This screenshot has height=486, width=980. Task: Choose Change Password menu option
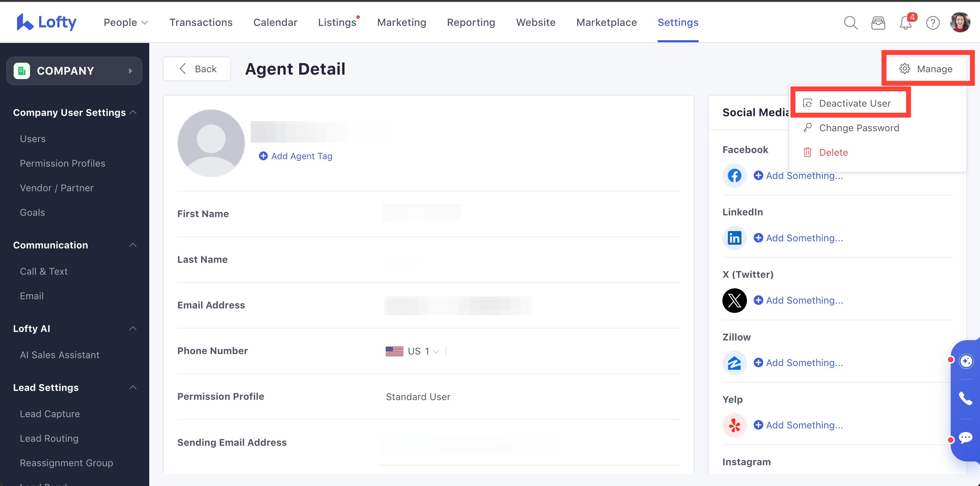859,128
